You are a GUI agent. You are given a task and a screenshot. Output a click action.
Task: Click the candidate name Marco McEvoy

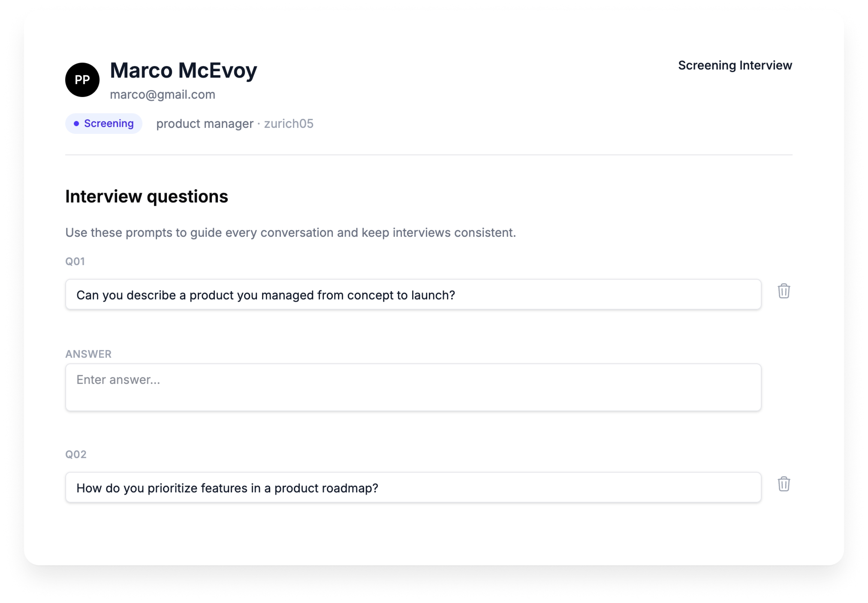coord(183,70)
